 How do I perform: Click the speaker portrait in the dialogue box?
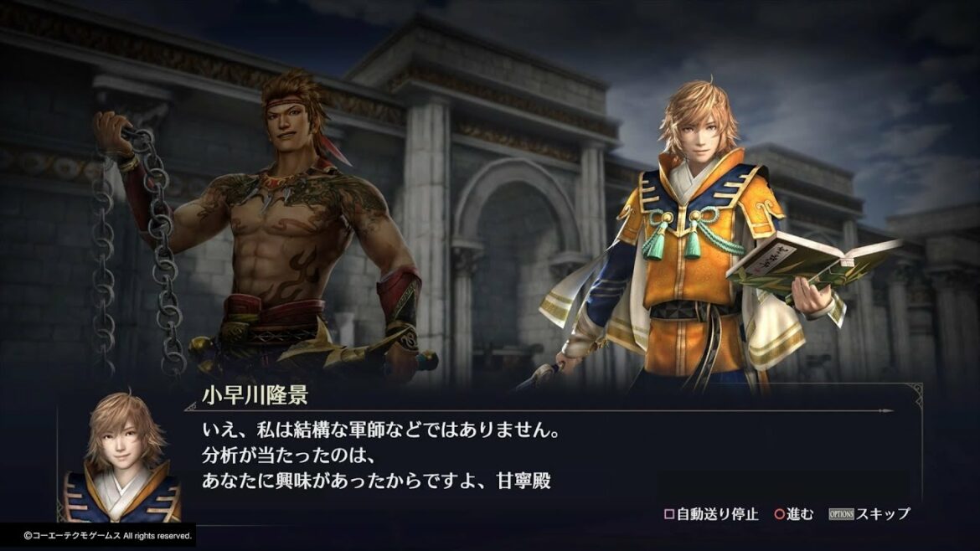coord(121,458)
